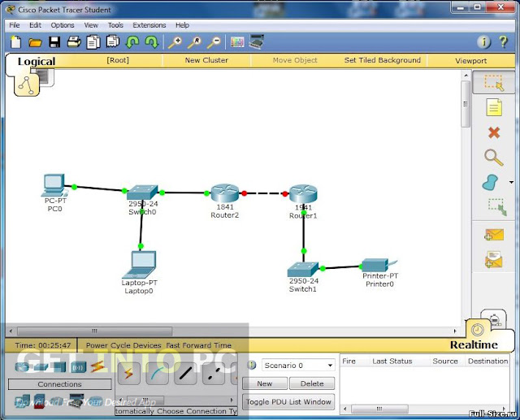Expand the polygon tool dropdown arrow

coord(511,182)
